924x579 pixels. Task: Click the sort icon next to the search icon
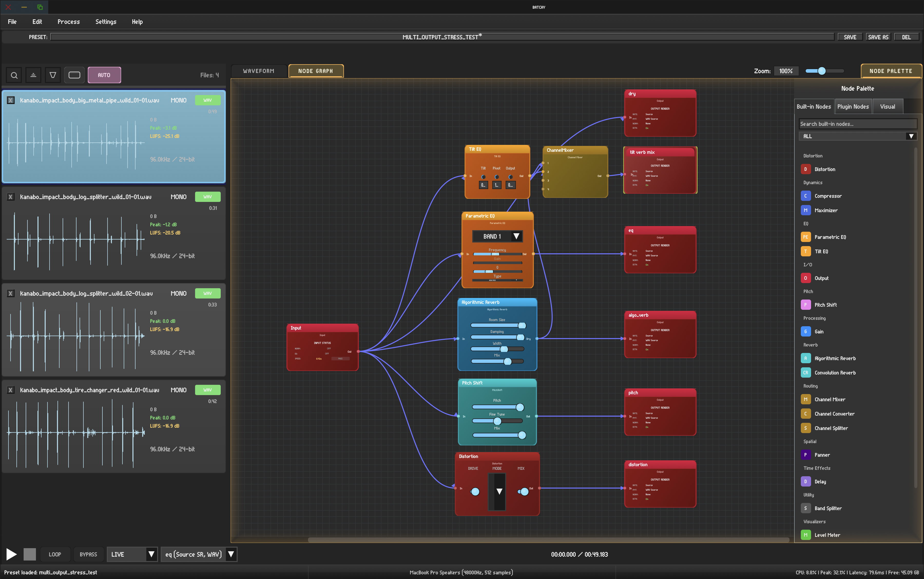[x=33, y=75]
